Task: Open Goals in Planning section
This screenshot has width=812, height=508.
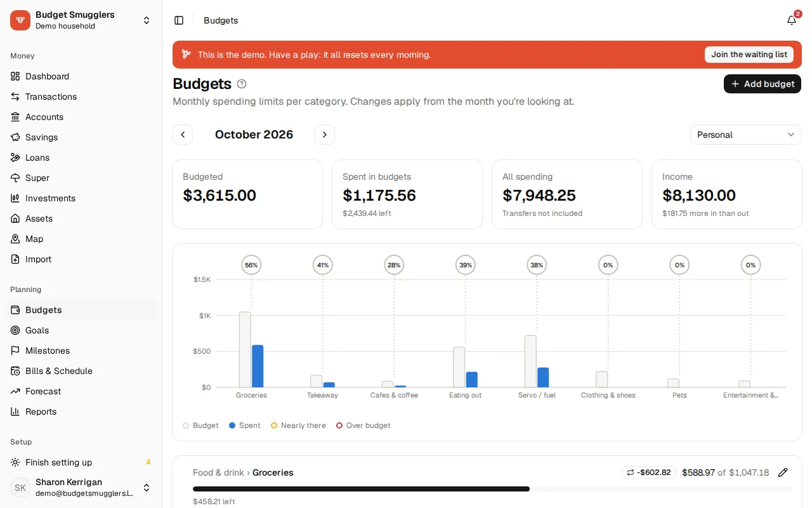Action: 81,330
